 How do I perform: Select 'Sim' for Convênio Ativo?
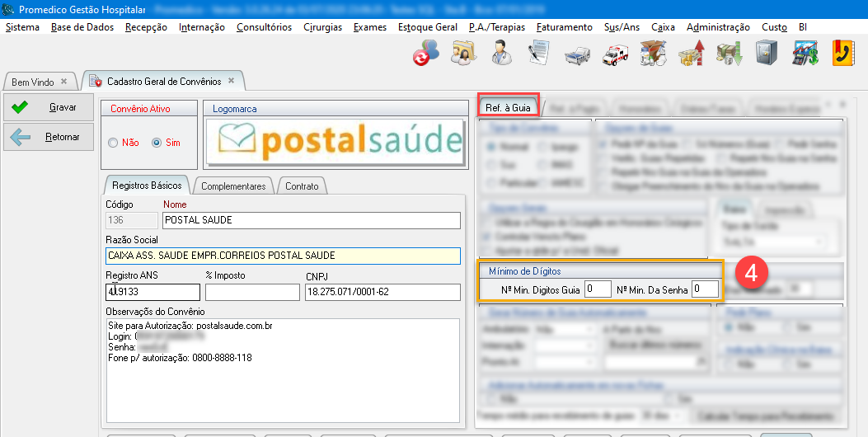tap(157, 143)
